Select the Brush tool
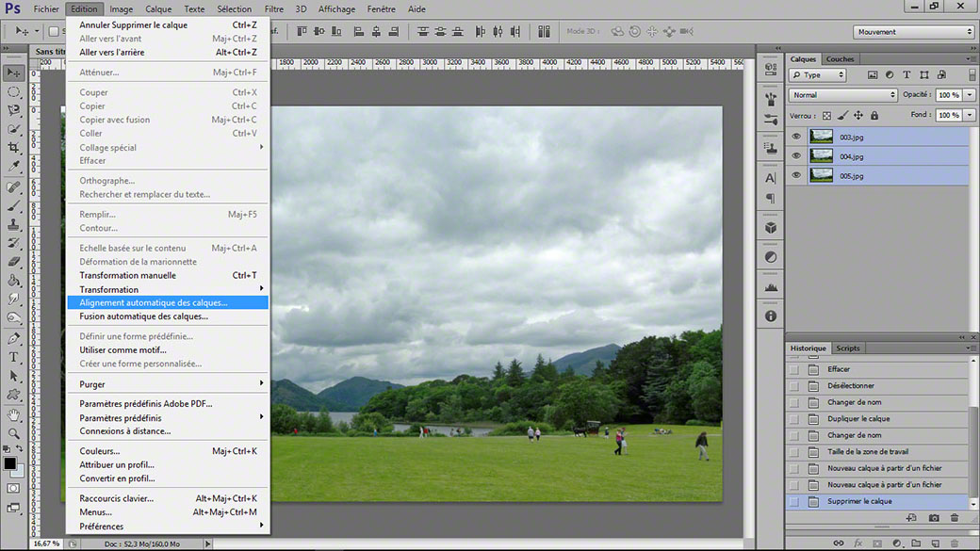The image size is (980, 551). [x=13, y=206]
